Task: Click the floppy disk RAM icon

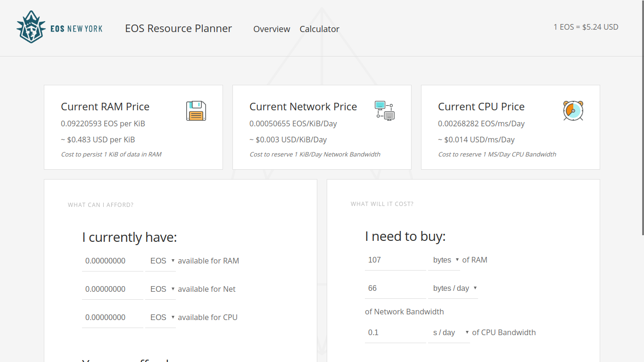Action: pos(196,111)
